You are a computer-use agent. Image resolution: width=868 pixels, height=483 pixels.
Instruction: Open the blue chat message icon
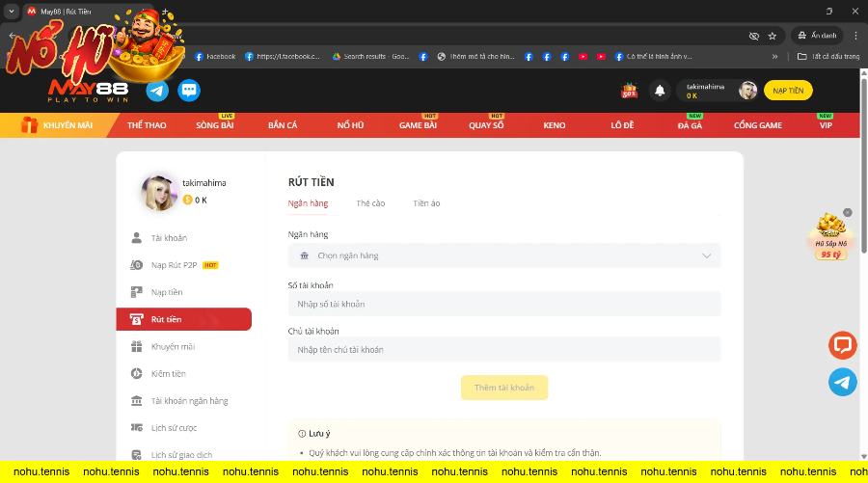(189, 91)
